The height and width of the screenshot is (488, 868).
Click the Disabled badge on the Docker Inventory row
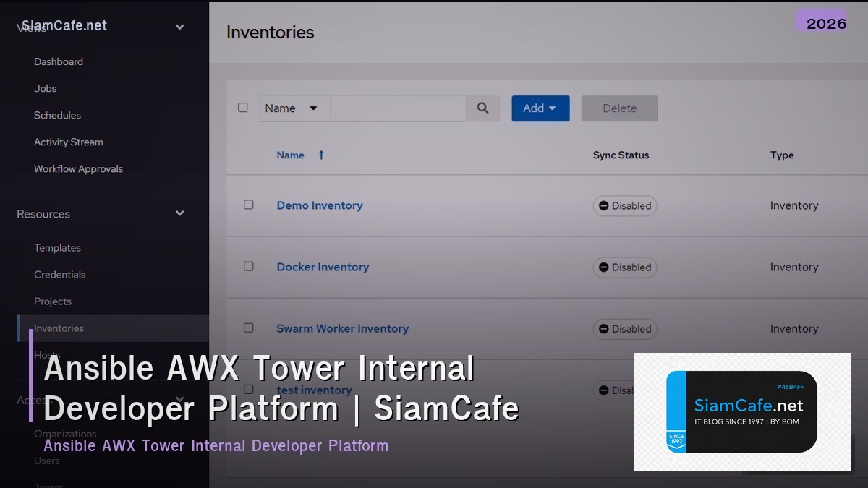point(624,267)
